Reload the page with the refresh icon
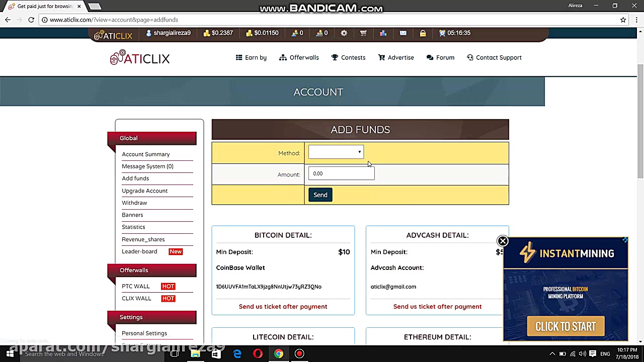This screenshot has width=644, height=362. pos(31,20)
